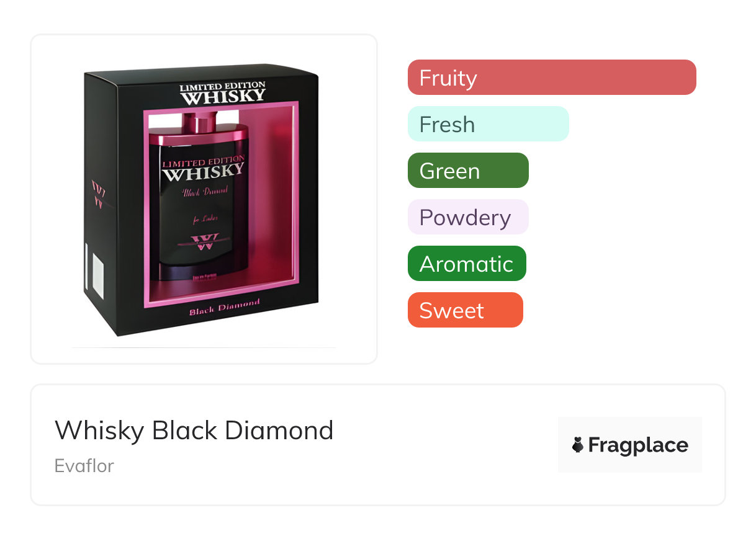Select the Fruity accord bar
The height and width of the screenshot is (536, 756).
tap(551, 78)
